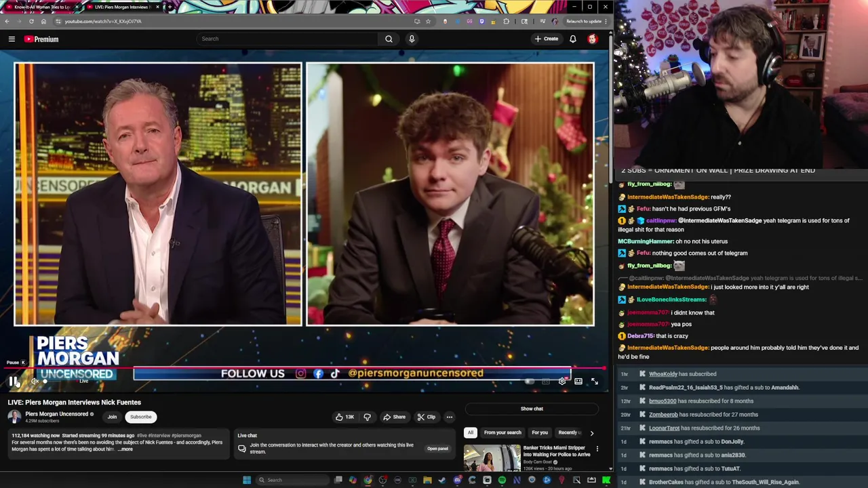Viewport: 868px width, 488px height.
Task: Click username Debra715 in stream chat
Action: pos(641,336)
